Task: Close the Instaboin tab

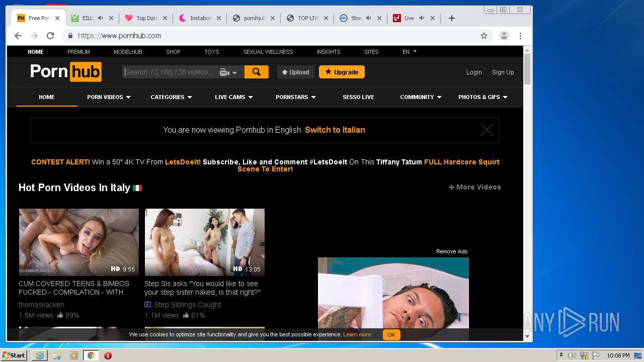Action: [219, 18]
